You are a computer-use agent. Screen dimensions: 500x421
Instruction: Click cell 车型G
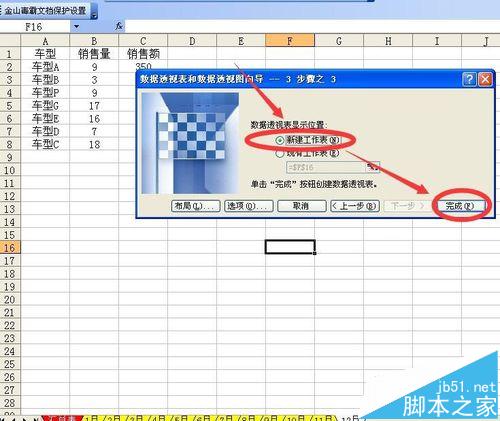click(x=45, y=106)
